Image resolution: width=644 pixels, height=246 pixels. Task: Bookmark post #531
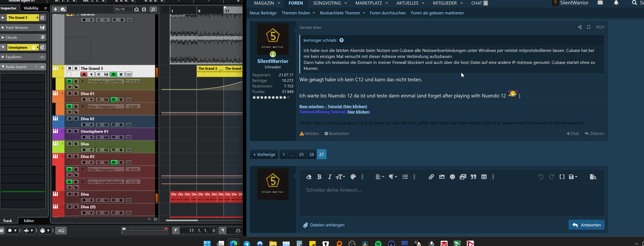click(x=589, y=27)
